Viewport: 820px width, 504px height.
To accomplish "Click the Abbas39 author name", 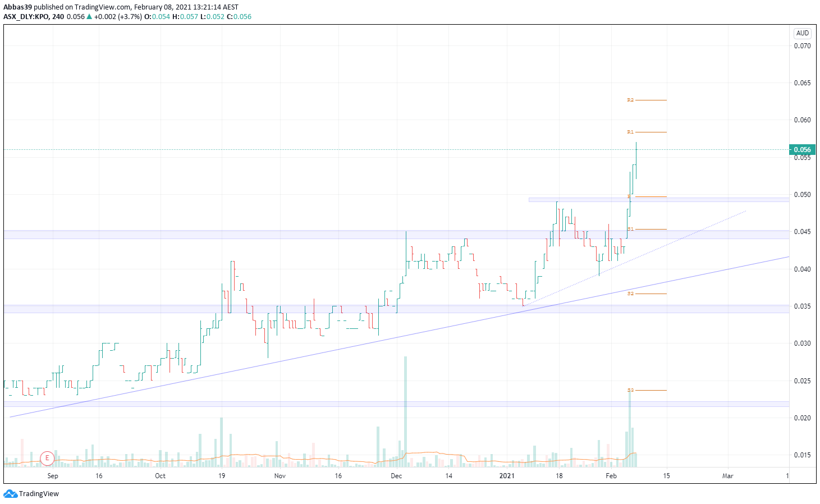I will pos(17,7).
